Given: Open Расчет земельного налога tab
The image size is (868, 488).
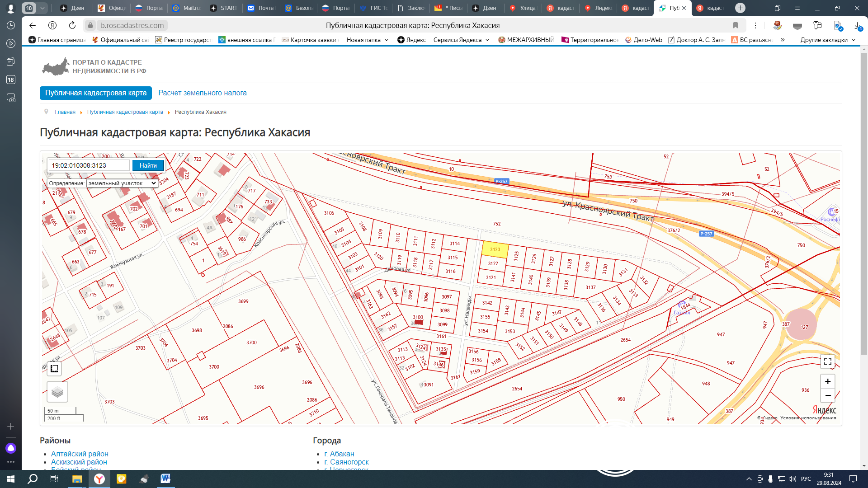Looking at the screenshot, I should point(202,93).
